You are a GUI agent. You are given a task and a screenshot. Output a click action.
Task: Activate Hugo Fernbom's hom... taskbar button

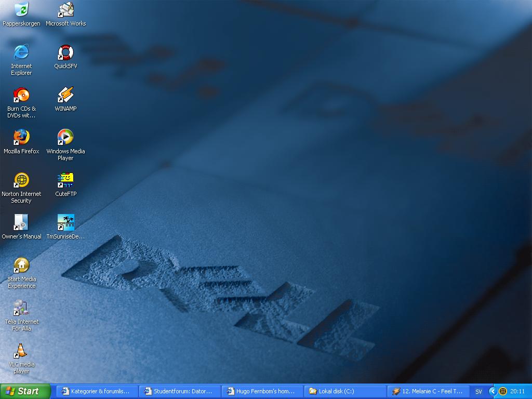(262, 391)
